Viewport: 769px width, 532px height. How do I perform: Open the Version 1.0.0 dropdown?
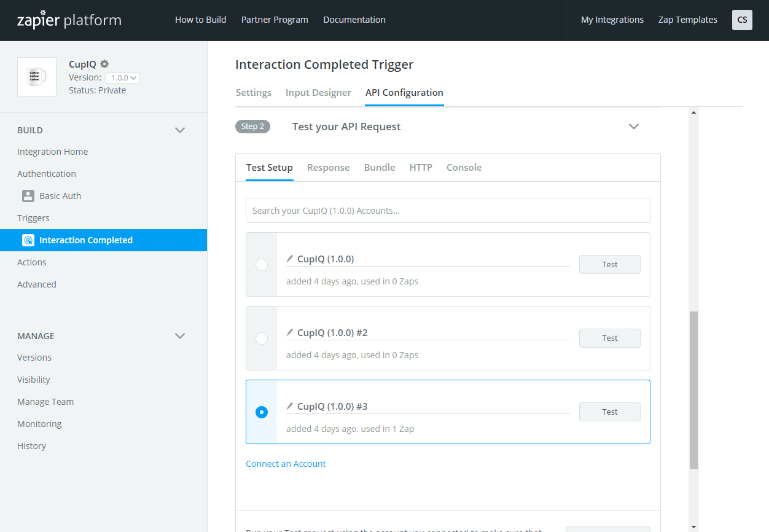[123, 78]
